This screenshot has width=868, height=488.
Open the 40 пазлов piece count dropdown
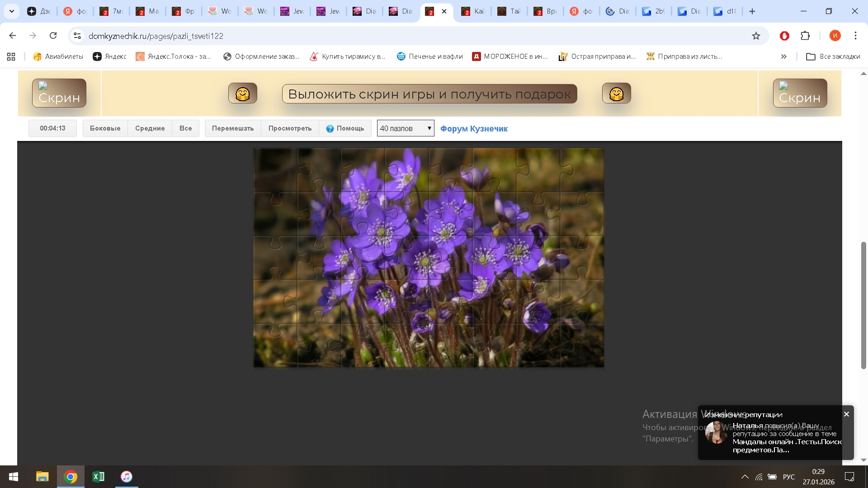pos(406,128)
